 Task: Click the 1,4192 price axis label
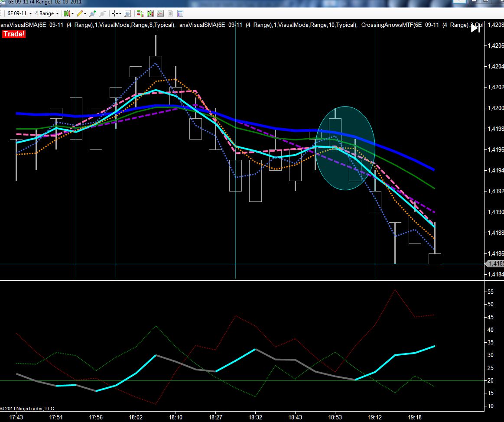coord(495,191)
